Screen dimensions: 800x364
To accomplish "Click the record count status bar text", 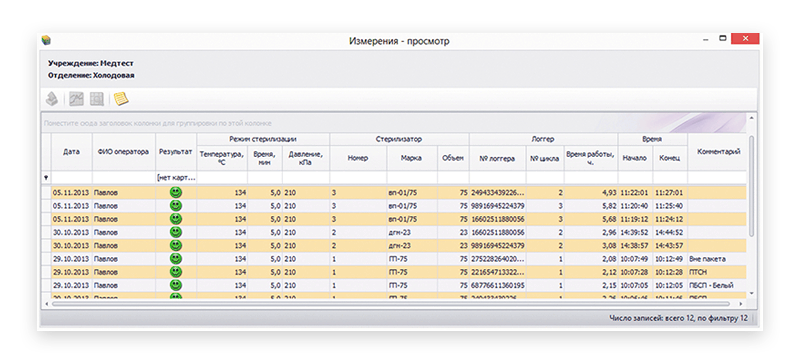I will coord(679,319).
